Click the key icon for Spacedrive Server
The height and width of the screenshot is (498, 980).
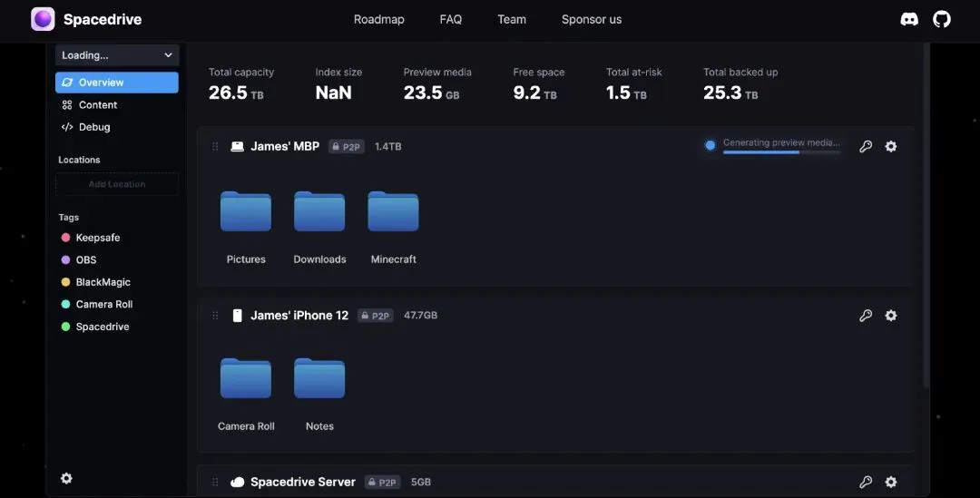866,482
